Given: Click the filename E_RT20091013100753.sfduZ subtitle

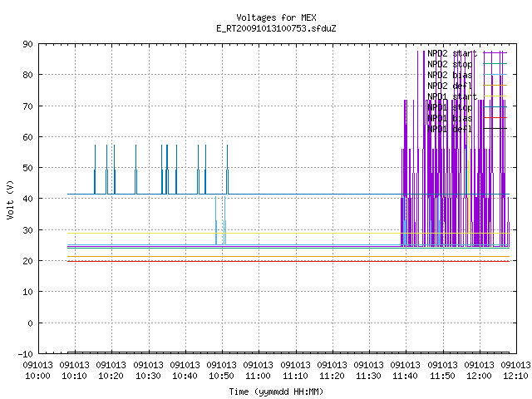Looking at the screenshot, I should [276, 28].
